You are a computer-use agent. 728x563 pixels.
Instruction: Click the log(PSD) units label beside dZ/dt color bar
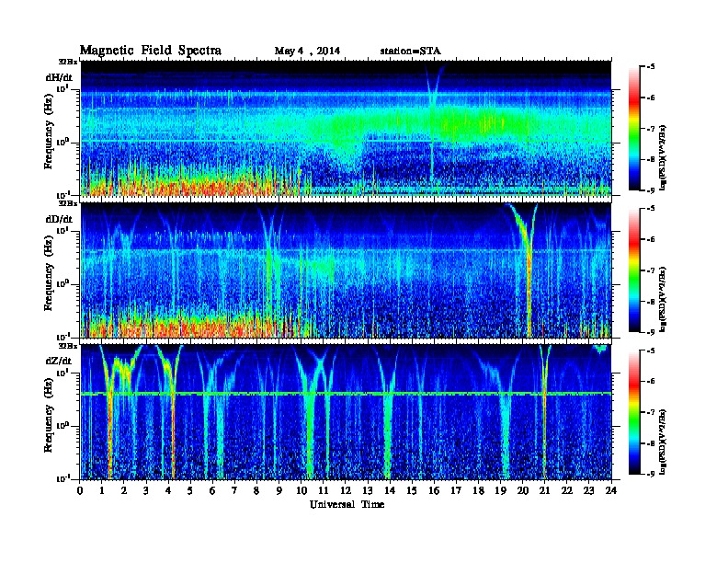[x=663, y=442]
